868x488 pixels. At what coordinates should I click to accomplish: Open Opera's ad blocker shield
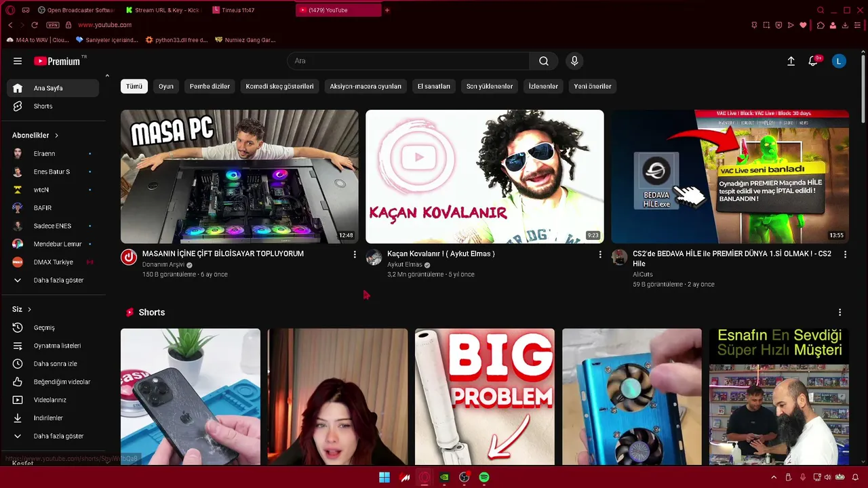coord(778,25)
